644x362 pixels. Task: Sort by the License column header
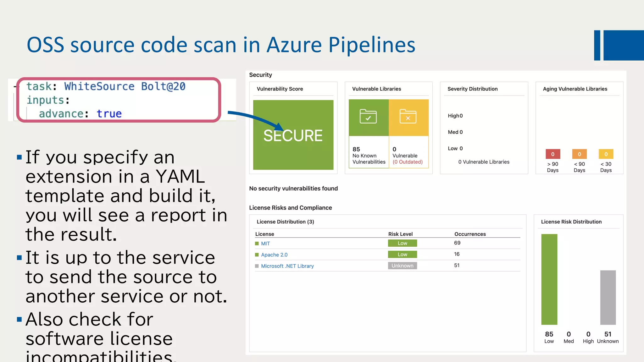pyautogui.click(x=264, y=234)
